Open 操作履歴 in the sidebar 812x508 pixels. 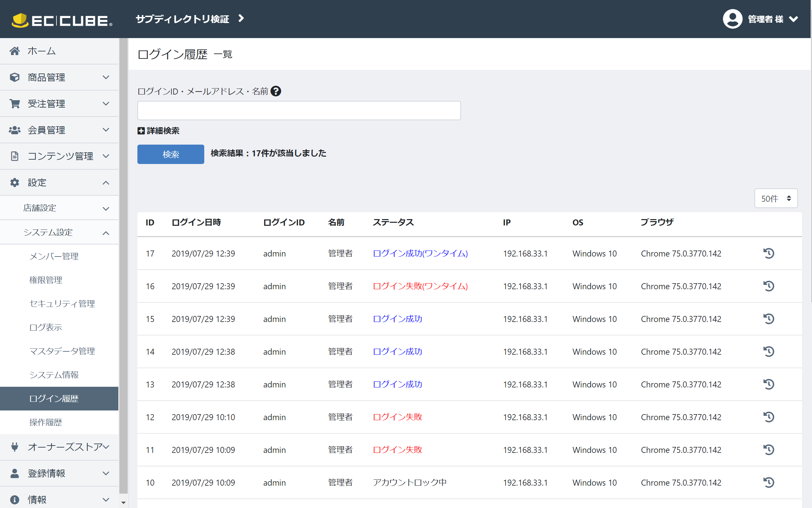(46, 422)
